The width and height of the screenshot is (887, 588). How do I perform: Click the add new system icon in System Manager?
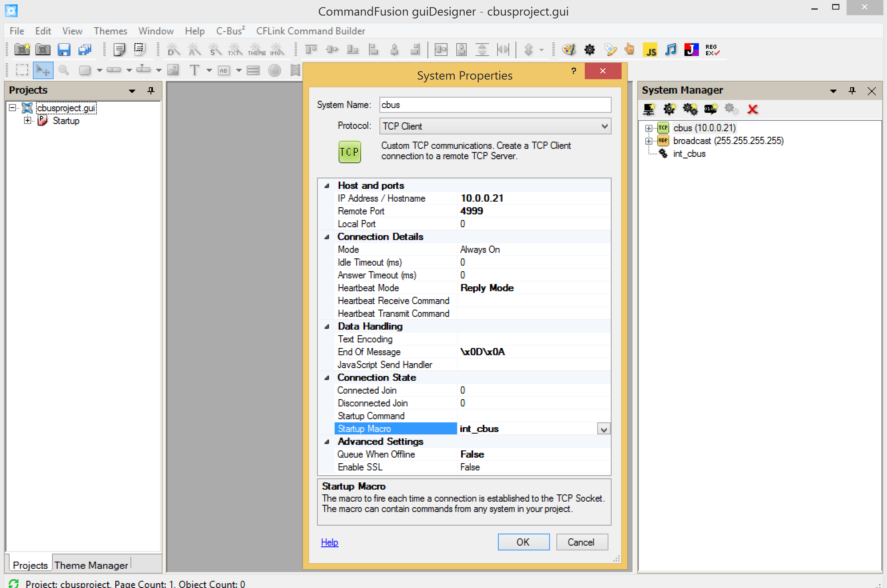(x=648, y=109)
